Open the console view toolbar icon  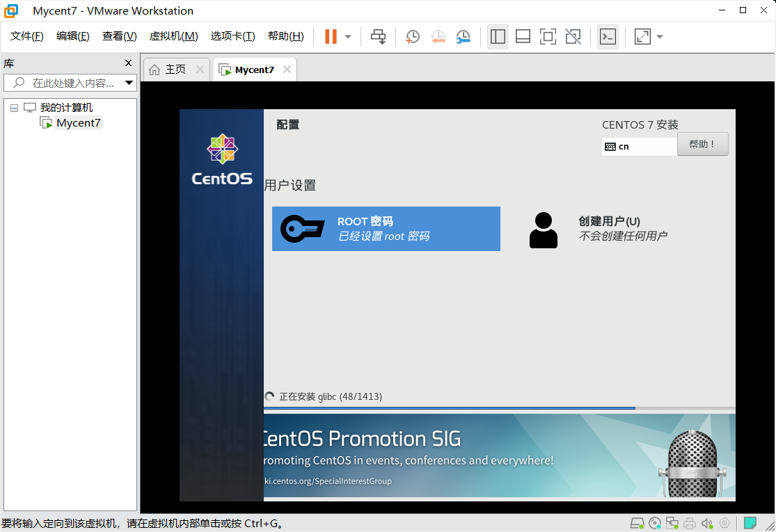(x=608, y=37)
